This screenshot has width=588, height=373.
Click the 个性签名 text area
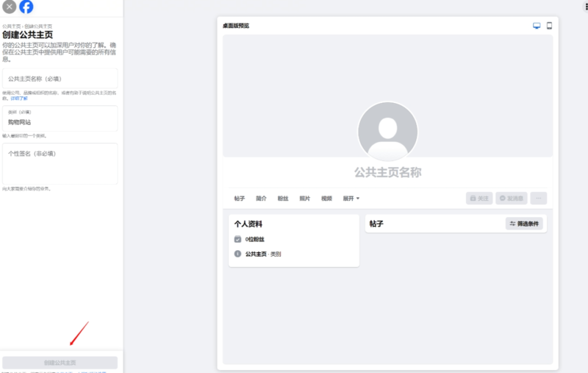pos(60,163)
